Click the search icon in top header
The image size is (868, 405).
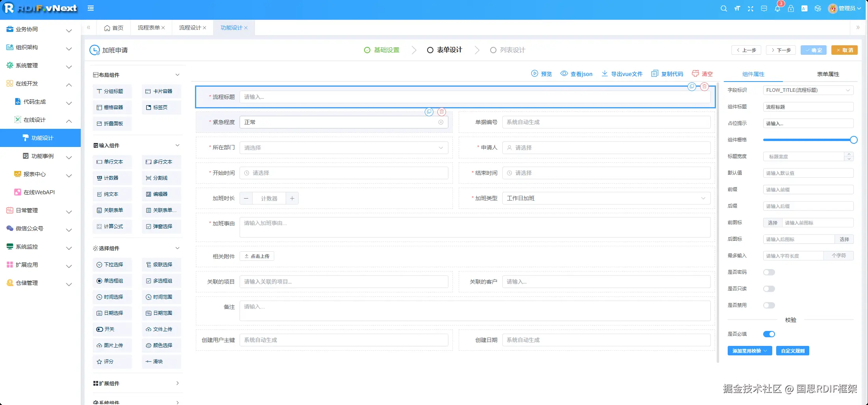pos(723,8)
